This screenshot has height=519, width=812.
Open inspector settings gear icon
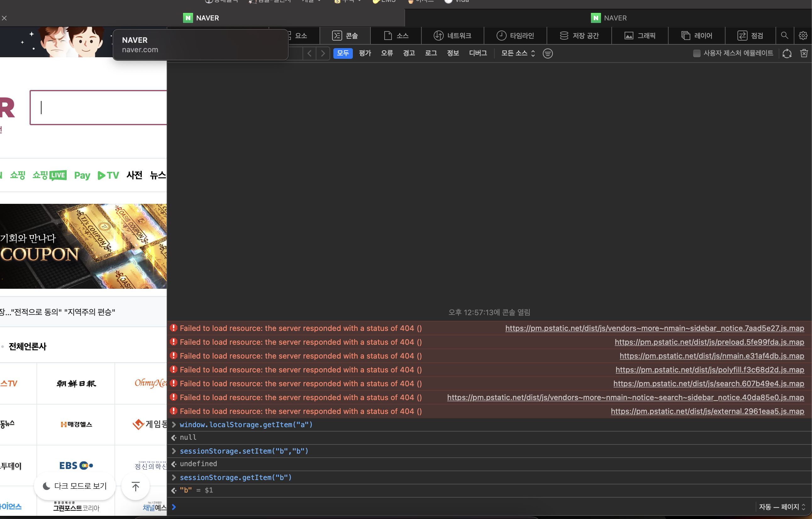coord(803,36)
